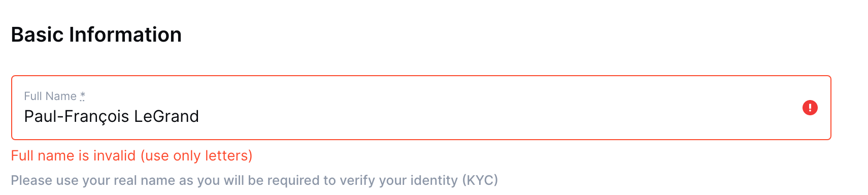Click the "(KYC)" text in helper note

pos(480,180)
